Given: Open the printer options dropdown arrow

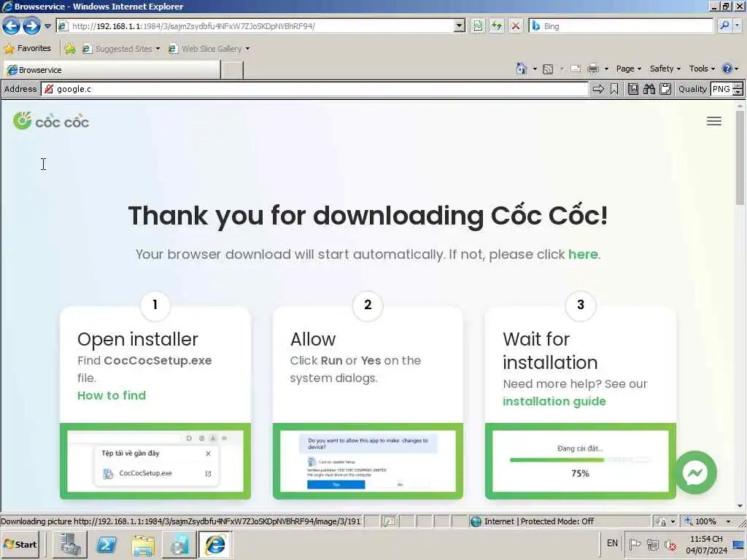Looking at the screenshot, I should click(606, 69).
